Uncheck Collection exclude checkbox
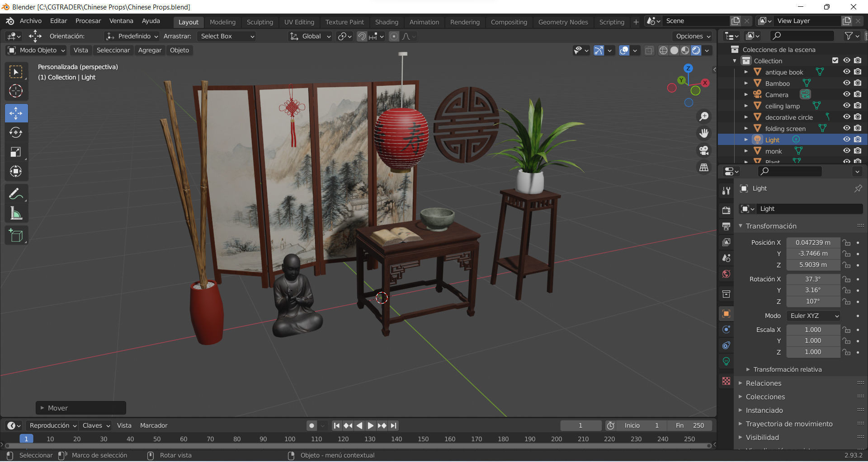Viewport: 868px width, 462px height. tap(835, 61)
